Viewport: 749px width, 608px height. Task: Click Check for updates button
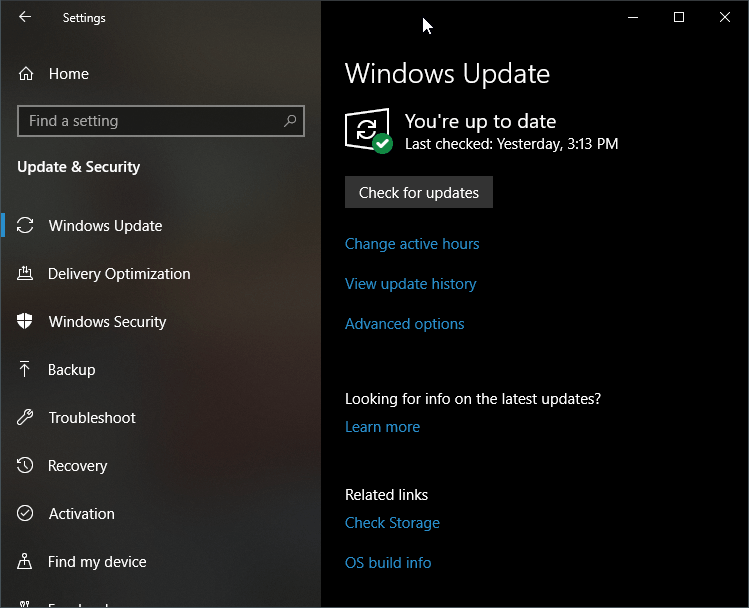(418, 192)
